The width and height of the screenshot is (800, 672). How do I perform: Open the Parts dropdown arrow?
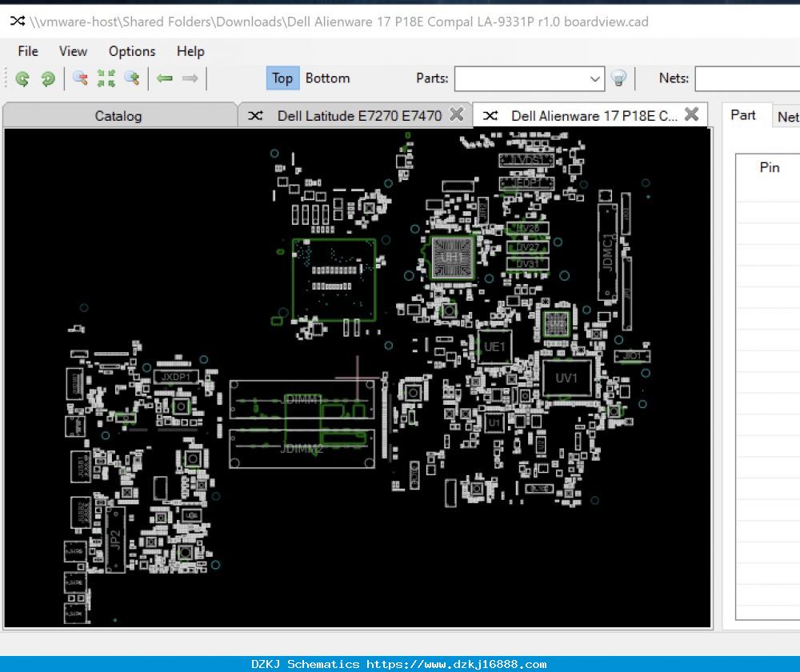tap(594, 78)
